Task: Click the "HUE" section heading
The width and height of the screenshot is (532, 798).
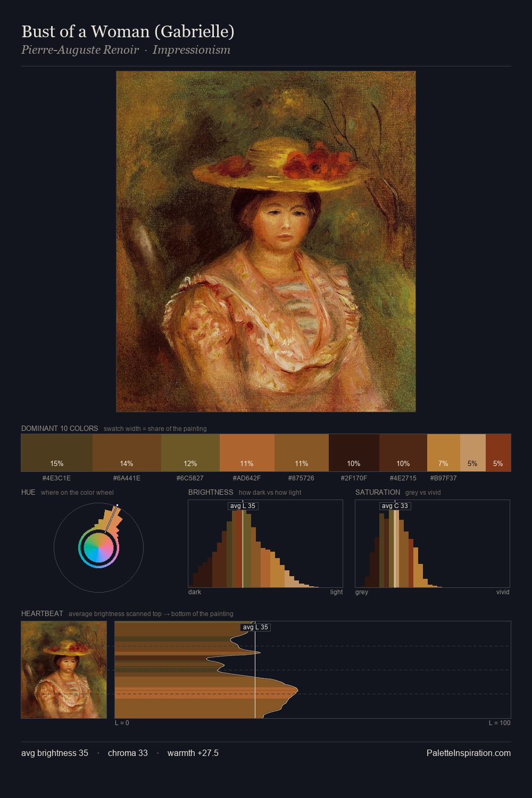Action: tap(28, 492)
